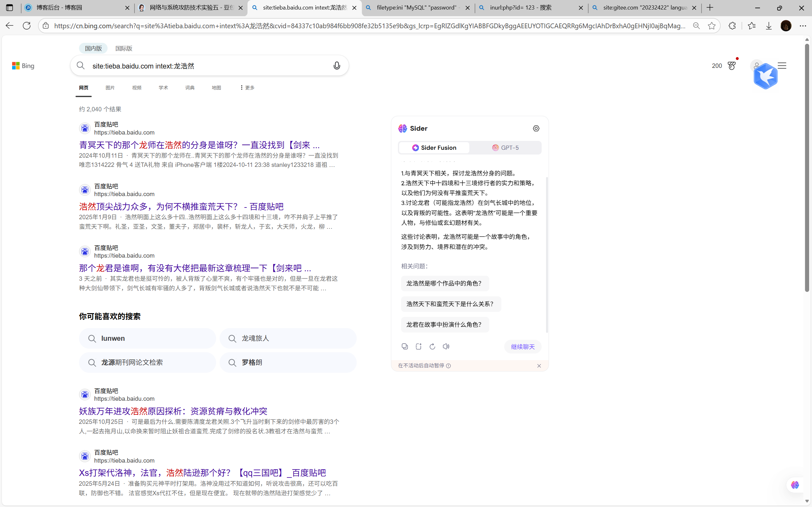Click the 继续聊天 button in Sider
812x507 pixels.
[522, 346]
